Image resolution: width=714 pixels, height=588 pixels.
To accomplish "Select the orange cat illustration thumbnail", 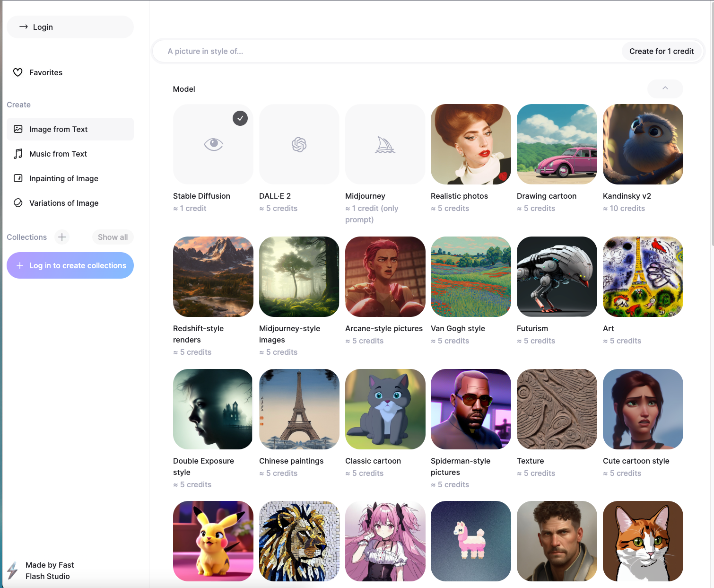I will [x=643, y=541].
